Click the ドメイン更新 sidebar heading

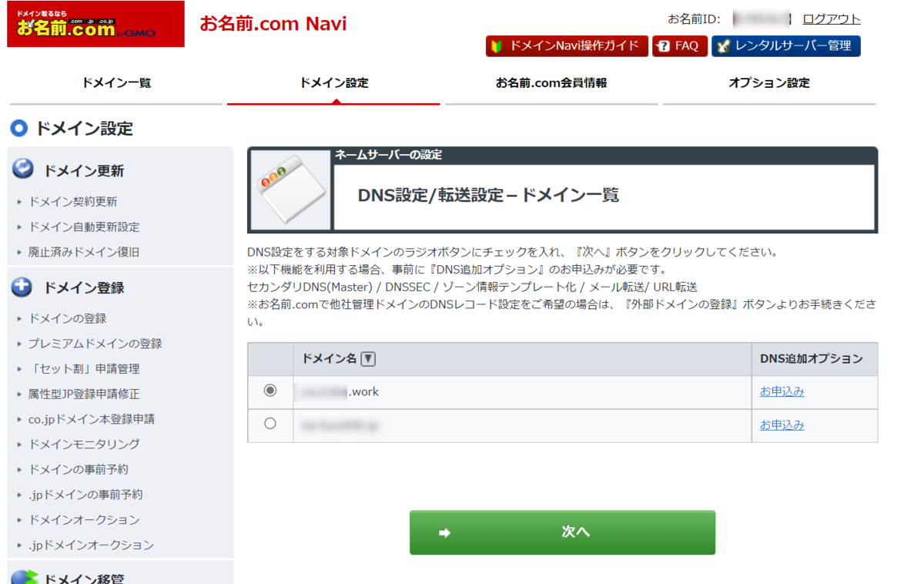(83, 171)
